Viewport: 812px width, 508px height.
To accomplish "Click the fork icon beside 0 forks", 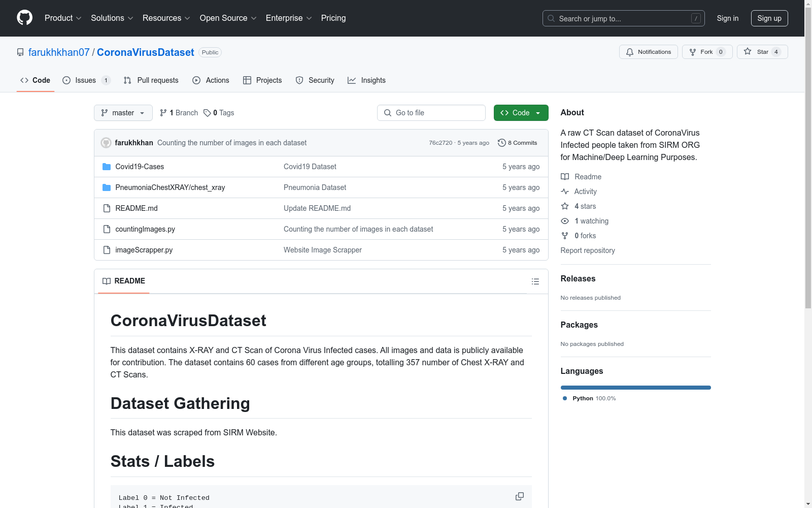I will click(565, 236).
